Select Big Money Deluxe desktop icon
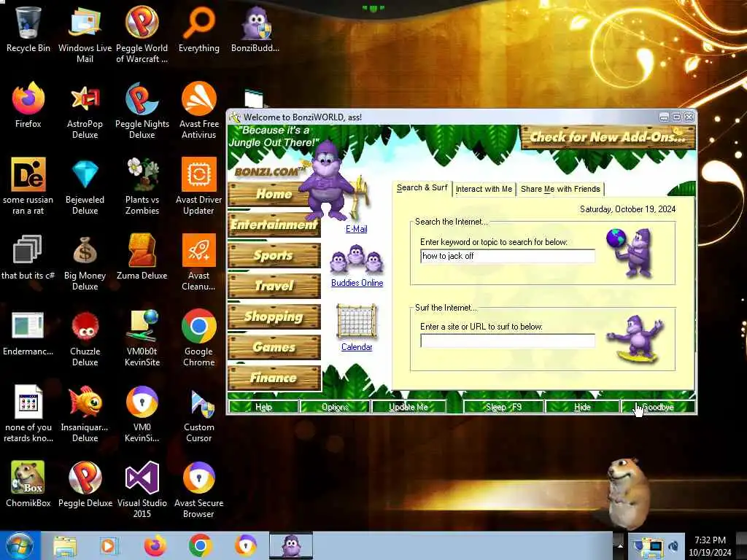Image resolution: width=747 pixels, height=560 pixels. [85, 262]
